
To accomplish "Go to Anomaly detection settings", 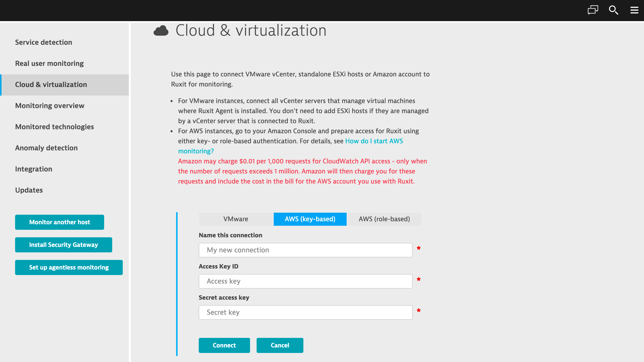I will click(x=64, y=148).
